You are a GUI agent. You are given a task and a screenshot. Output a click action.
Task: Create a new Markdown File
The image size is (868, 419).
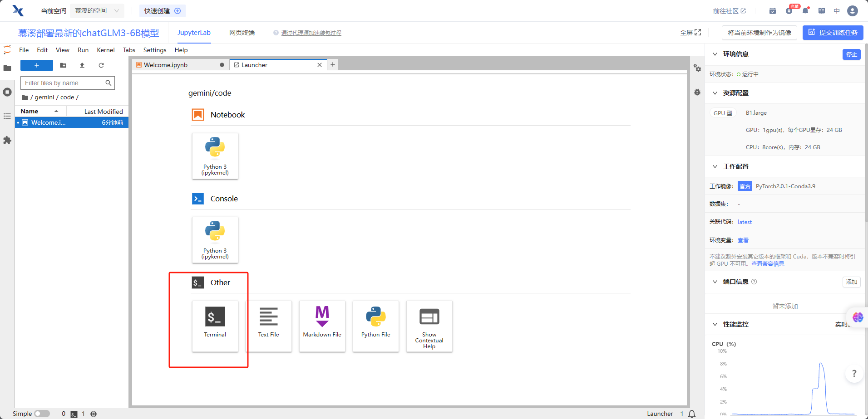coord(322,326)
